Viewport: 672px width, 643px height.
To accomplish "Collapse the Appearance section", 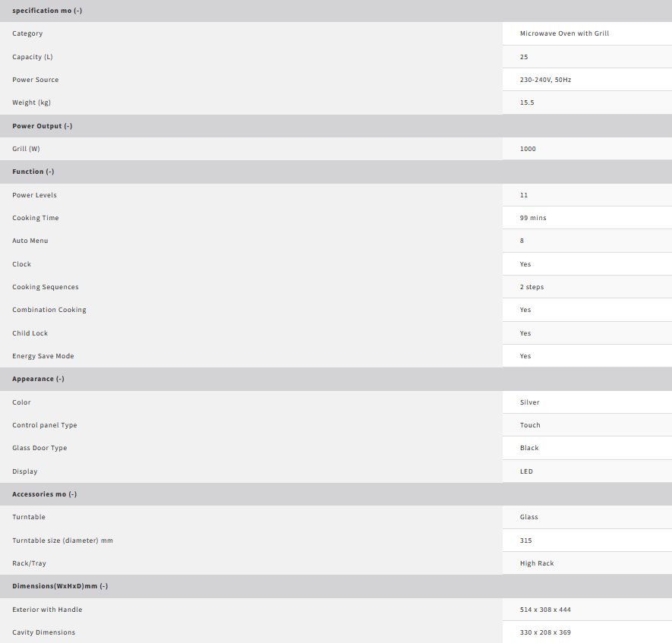I will (38, 379).
